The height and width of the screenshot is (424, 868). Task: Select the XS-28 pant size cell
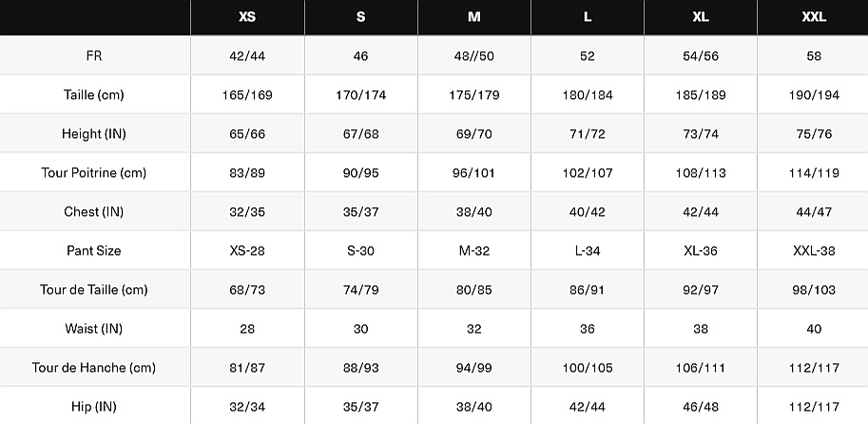pos(247,251)
